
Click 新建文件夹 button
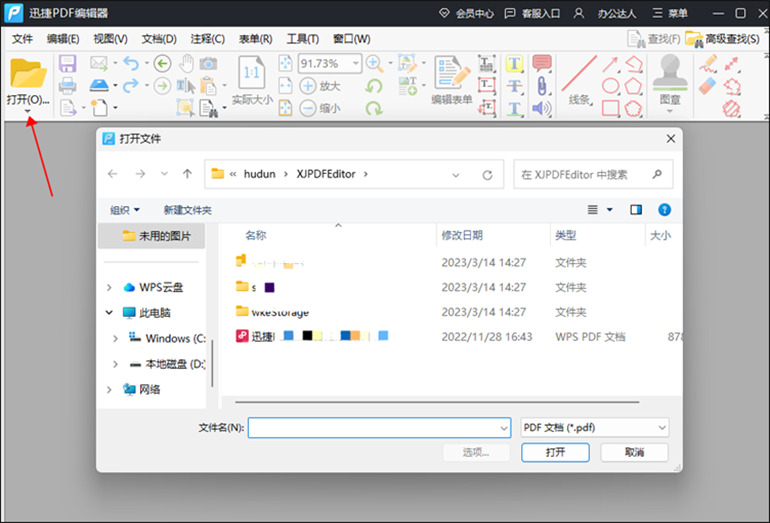tap(187, 210)
